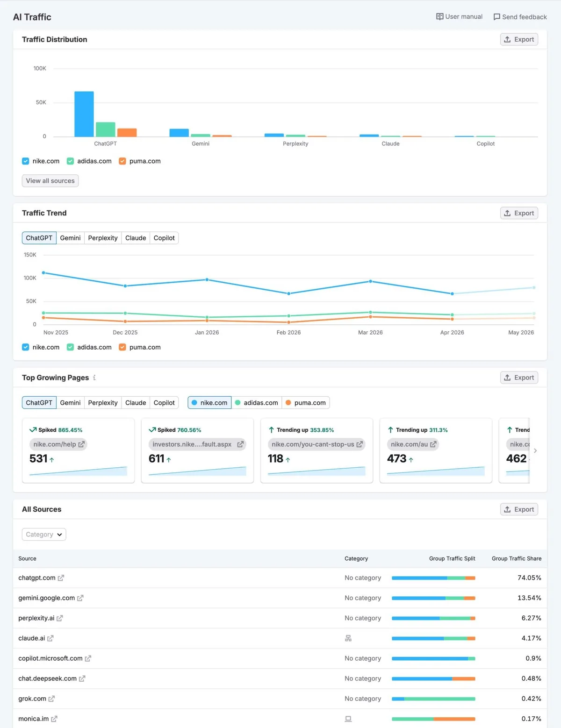Uncheck puma.com in Traffic Distribution legend
Screen dimensions: 561x728
[122, 161]
